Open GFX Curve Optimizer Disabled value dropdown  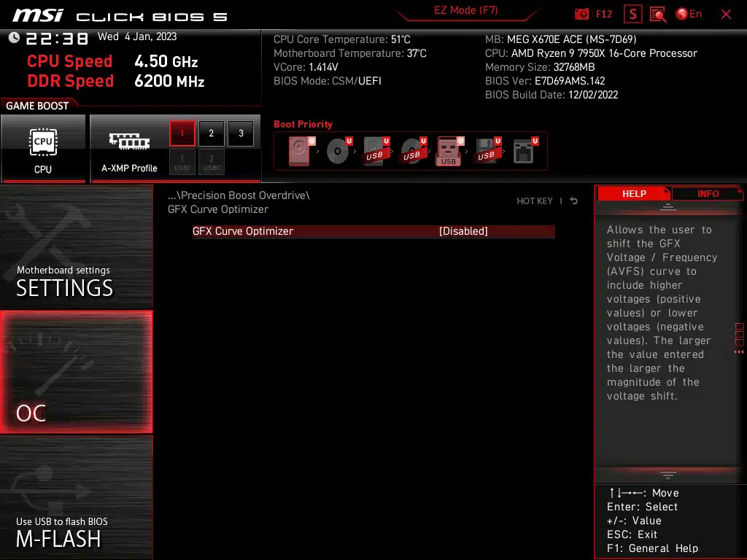[x=463, y=231]
